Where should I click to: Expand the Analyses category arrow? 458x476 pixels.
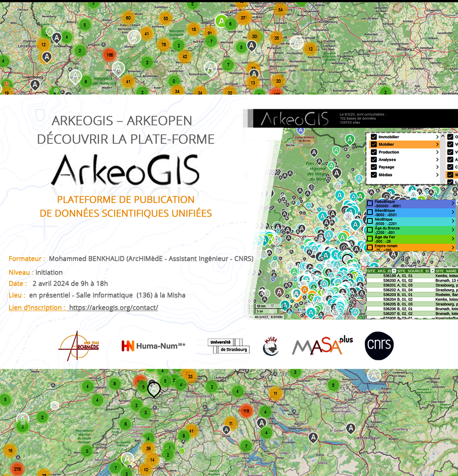pos(437,160)
